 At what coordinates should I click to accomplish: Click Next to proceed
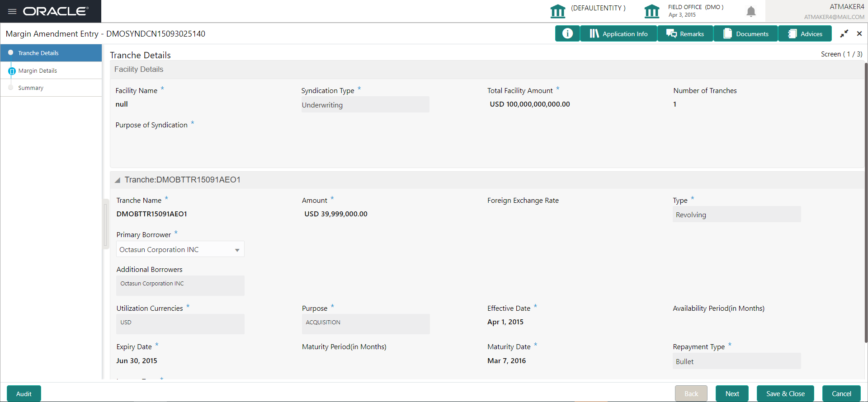[732, 394]
